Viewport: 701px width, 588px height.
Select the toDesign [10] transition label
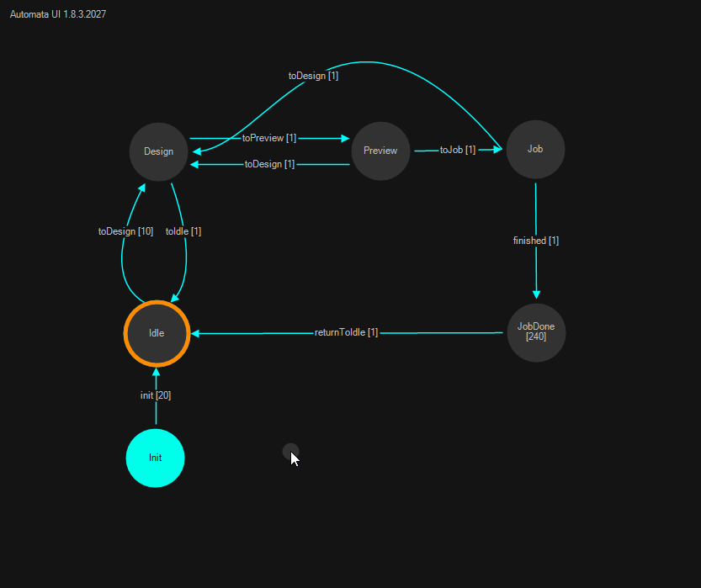point(125,231)
